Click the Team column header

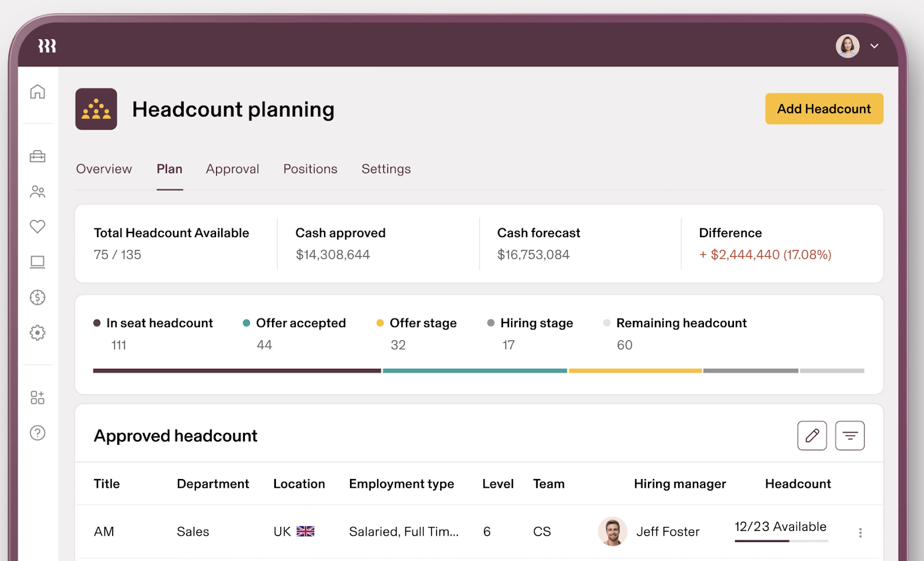pos(549,484)
